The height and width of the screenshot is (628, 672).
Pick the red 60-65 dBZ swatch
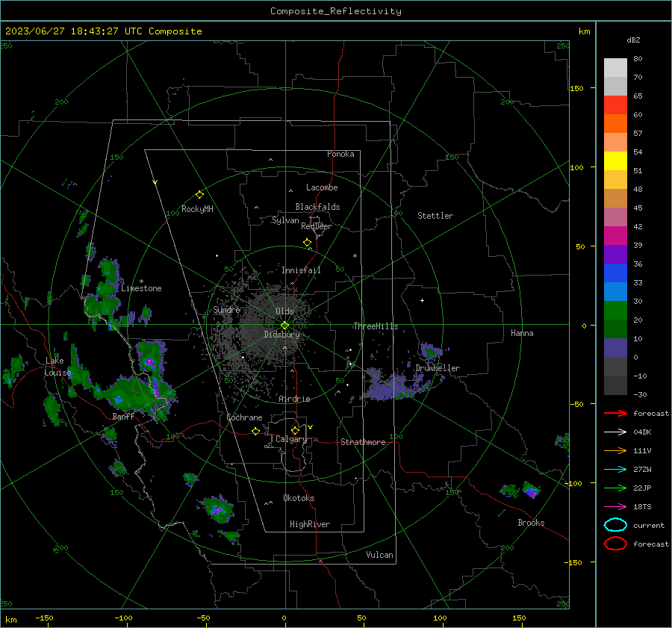[x=615, y=105]
